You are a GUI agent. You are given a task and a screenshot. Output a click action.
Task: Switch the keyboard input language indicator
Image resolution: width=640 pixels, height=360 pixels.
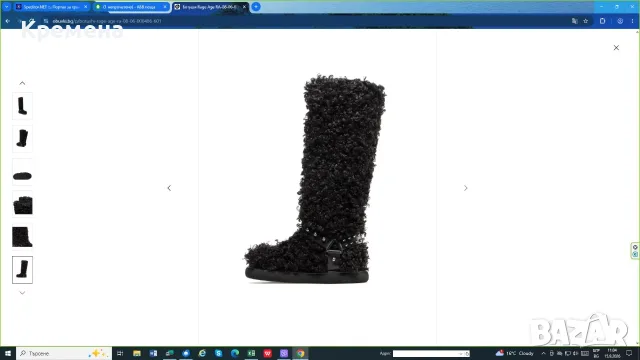(x=596, y=353)
